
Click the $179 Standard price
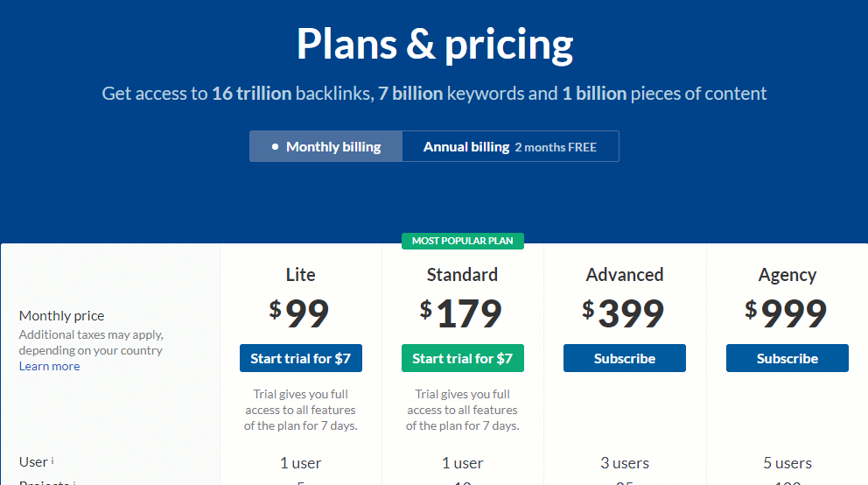point(460,313)
